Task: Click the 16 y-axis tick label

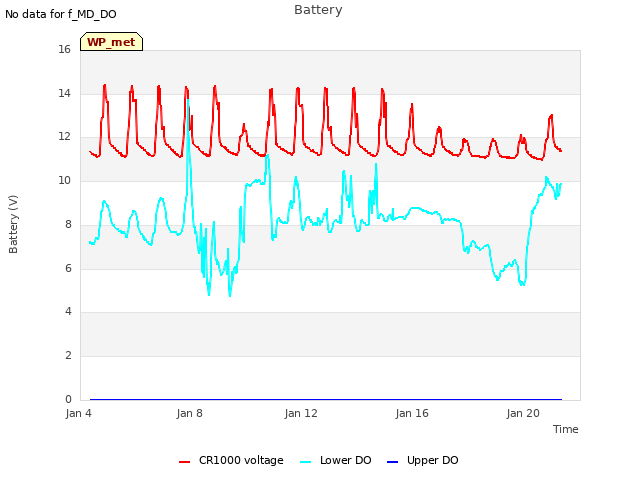Action: click(x=64, y=50)
